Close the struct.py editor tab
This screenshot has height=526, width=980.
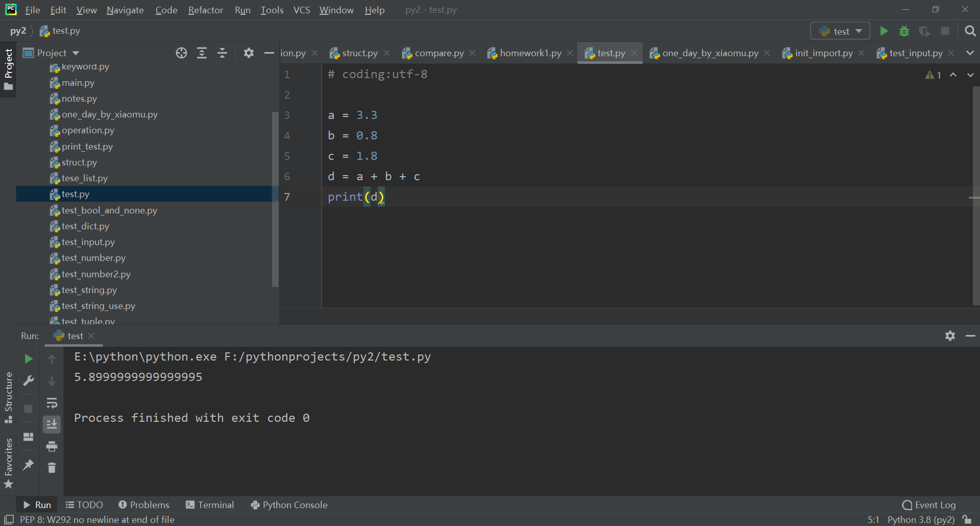click(387, 53)
